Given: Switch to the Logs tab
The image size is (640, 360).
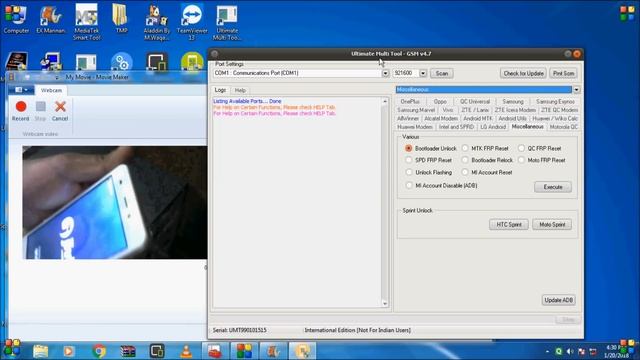Looking at the screenshot, I should [220, 90].
